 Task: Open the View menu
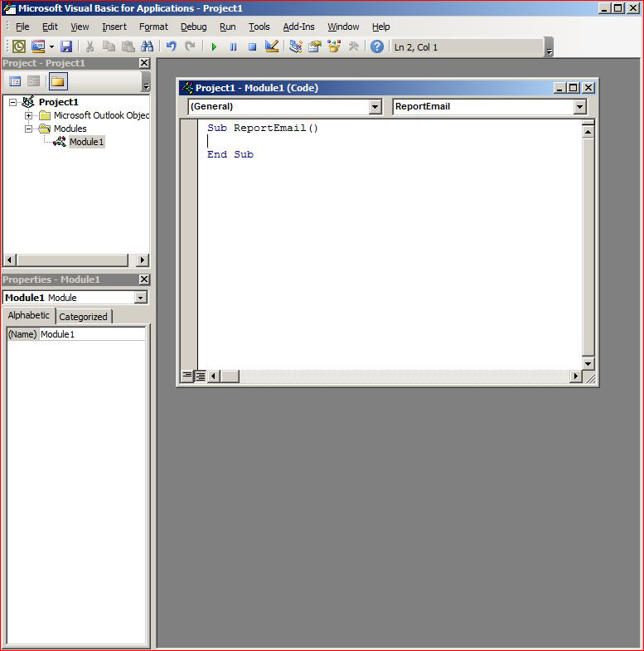pos(80,27)
